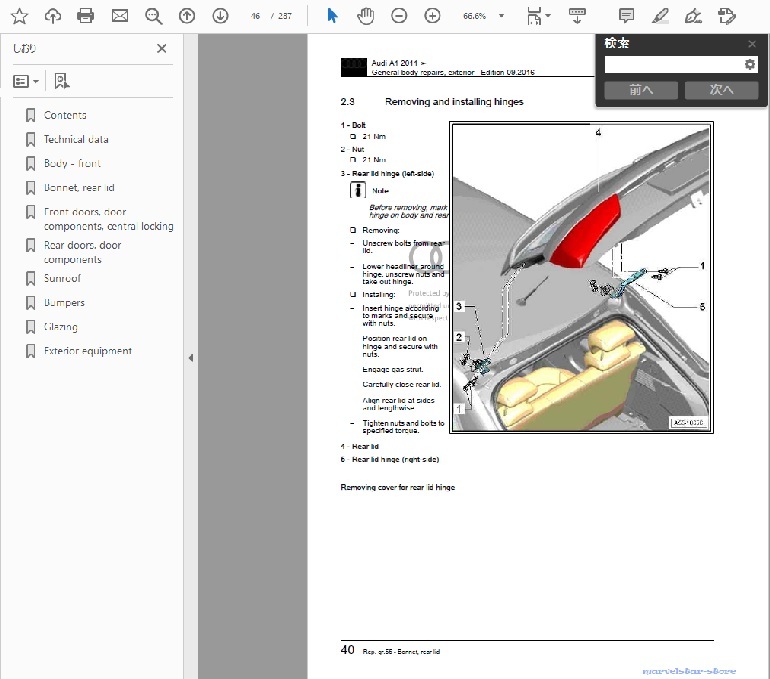Select the hand pan tool

click(366, 15)
